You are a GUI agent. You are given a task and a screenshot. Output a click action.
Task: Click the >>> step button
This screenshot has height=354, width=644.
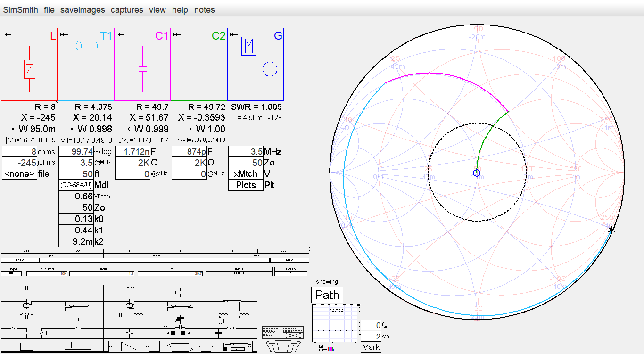(x=283, y=251)
